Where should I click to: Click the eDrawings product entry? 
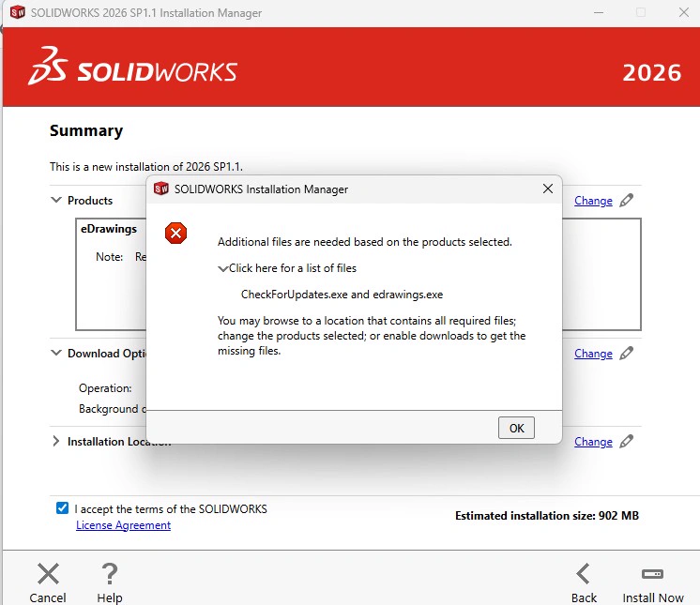[109, 229]
